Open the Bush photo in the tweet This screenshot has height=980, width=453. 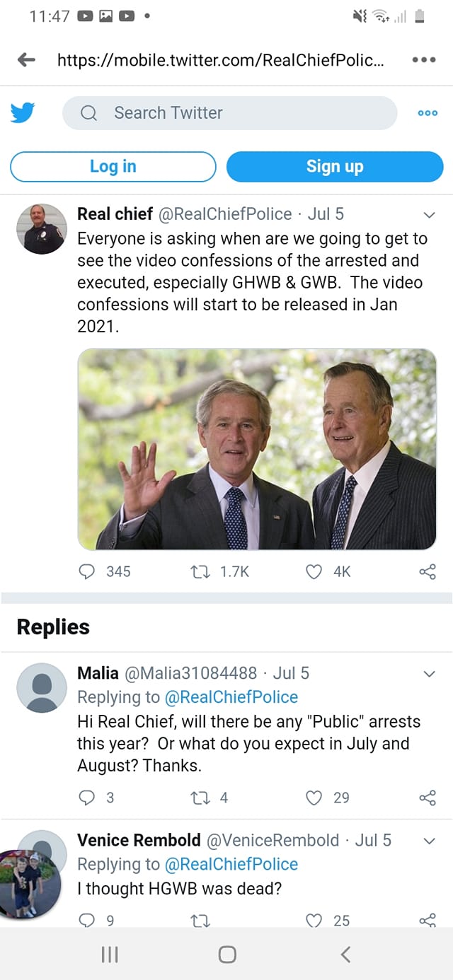point(256,449)
